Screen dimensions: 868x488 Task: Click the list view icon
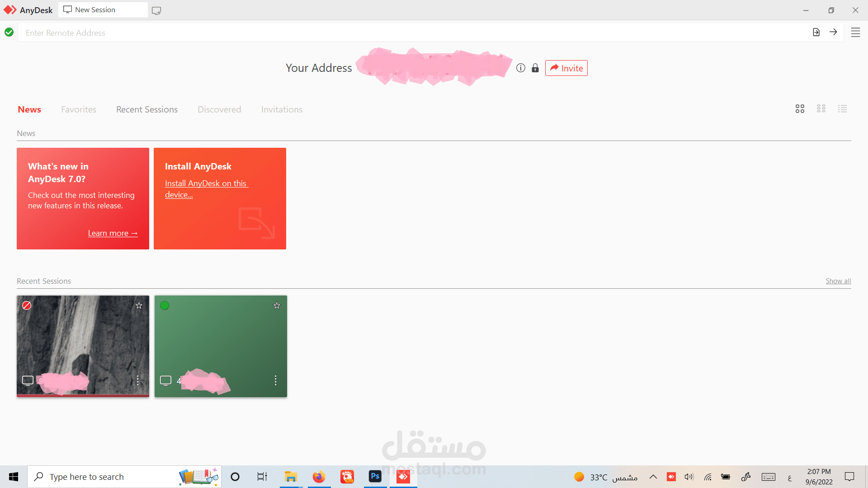tap(842, 108)
